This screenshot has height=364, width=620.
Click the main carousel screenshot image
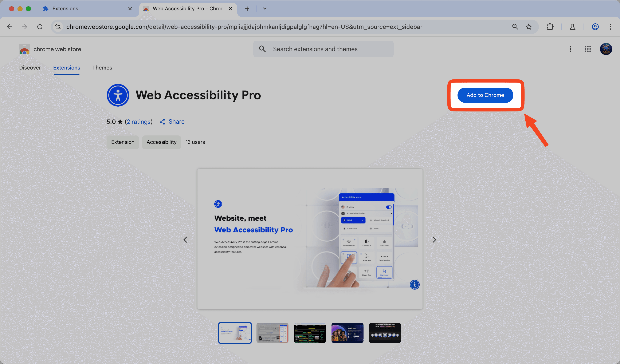pyautogui.click(x=310, y=239)
